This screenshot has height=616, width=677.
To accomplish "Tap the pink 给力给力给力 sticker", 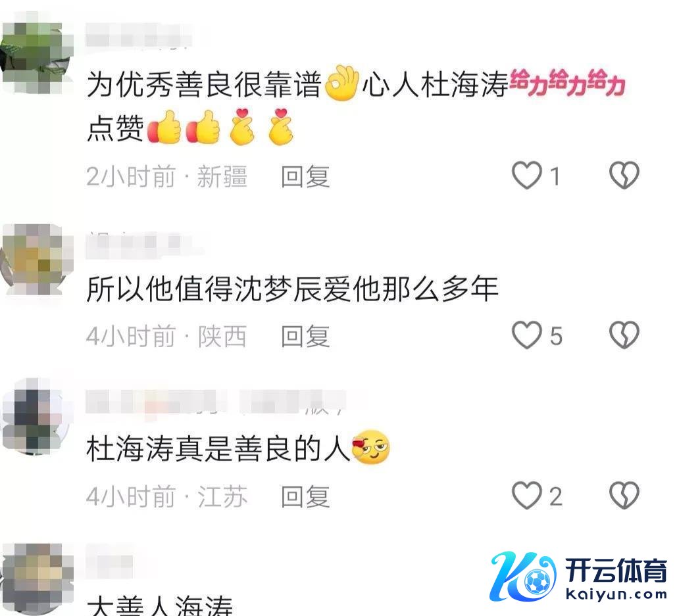I will coord(567,82).
